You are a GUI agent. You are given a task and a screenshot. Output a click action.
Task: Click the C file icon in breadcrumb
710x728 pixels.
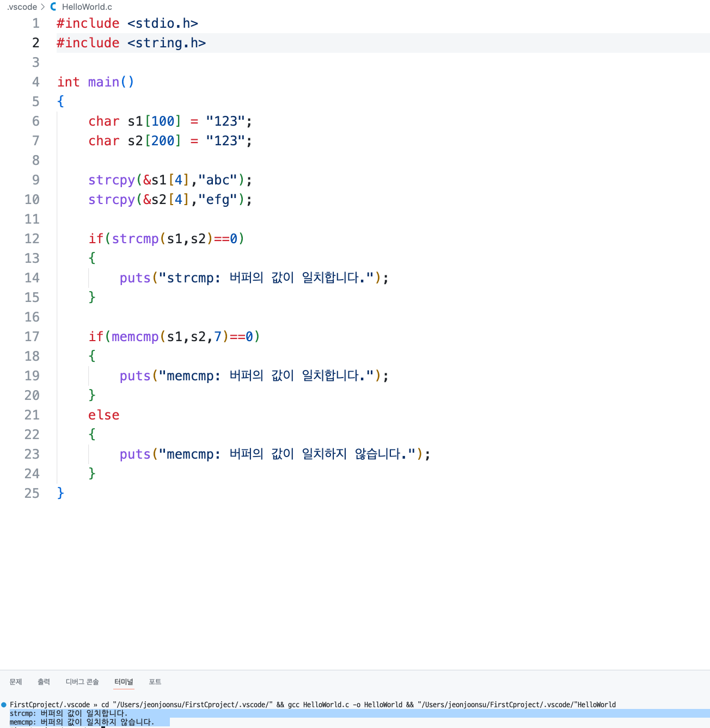pyautogui.click(x=53, y=7)
